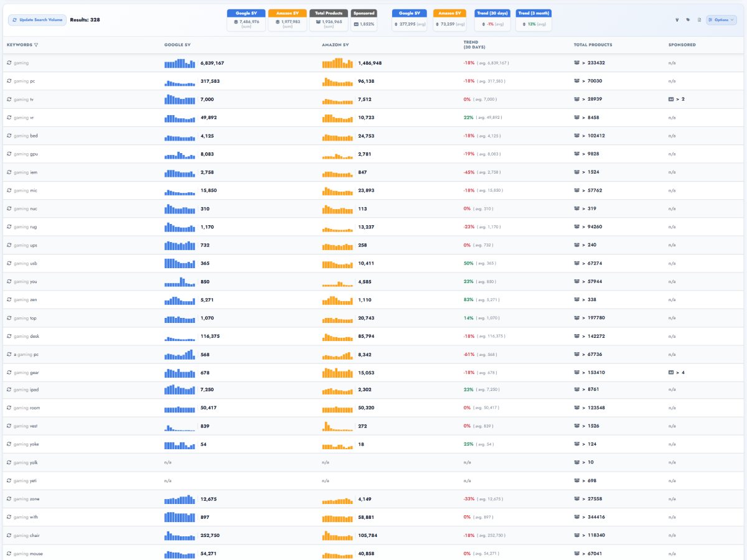Sort by the Amazon SV column header

(x=336, y=45)
